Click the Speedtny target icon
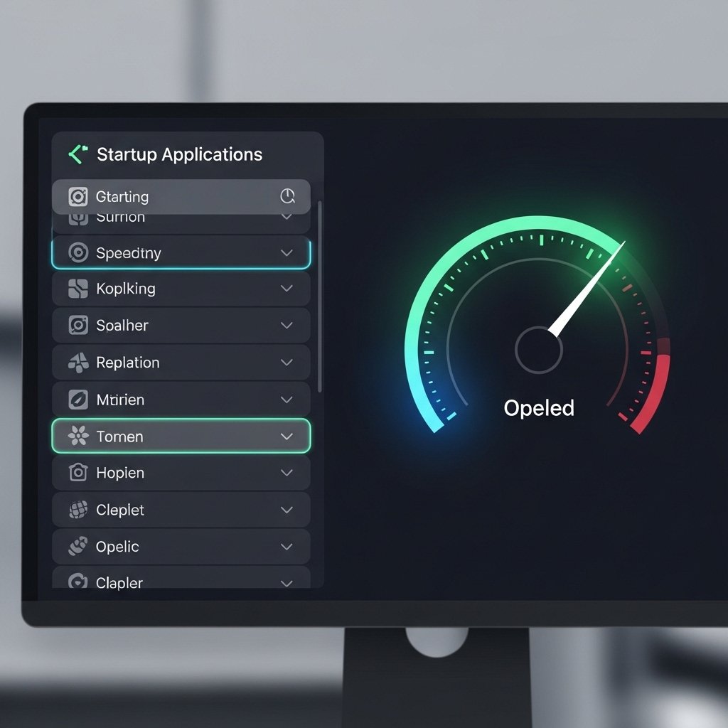The image size is (728, 728). pos(77,253)
